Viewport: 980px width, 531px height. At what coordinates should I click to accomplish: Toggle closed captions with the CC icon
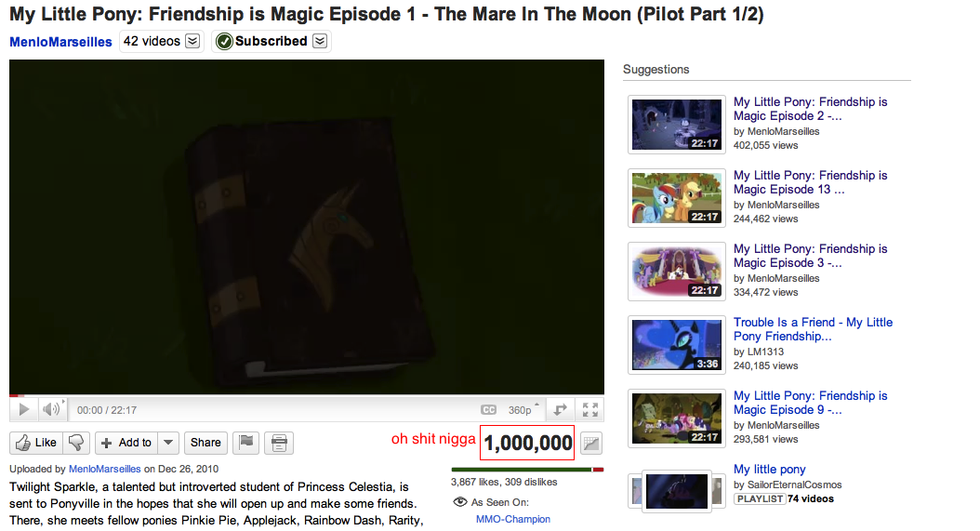[488, 410]
